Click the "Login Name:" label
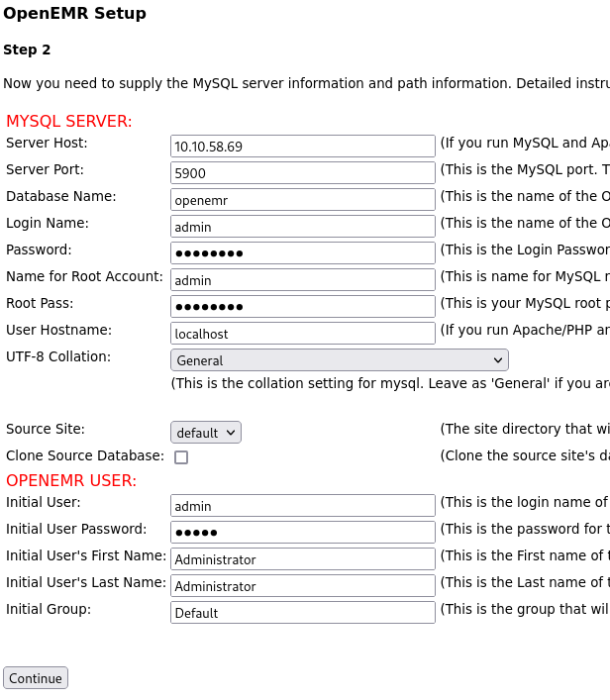 (x=48, y=223)
